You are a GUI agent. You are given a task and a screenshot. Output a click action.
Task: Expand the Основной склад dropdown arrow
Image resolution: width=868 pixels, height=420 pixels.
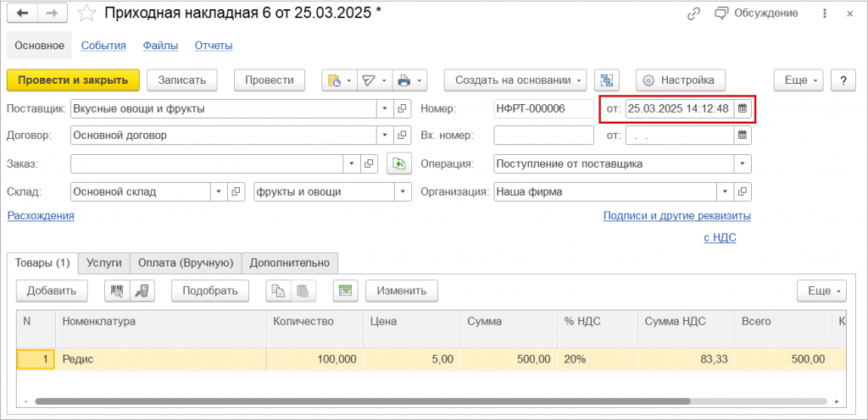[x=220, y=192]
